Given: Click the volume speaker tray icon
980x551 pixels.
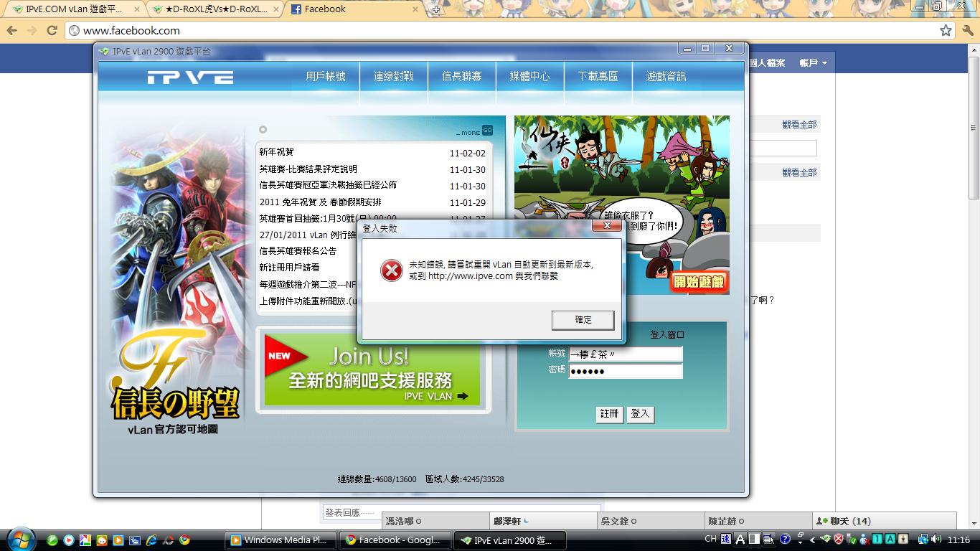Looking at the screenshot, I should click(x=936, y=540).
